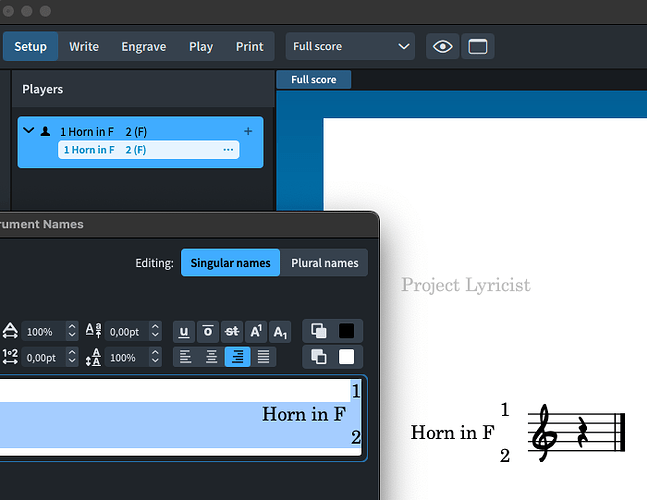Image resolution: width=647 pixels, height=500 pixels.
Task: Open Engrave mode
Action: (144, 47)
